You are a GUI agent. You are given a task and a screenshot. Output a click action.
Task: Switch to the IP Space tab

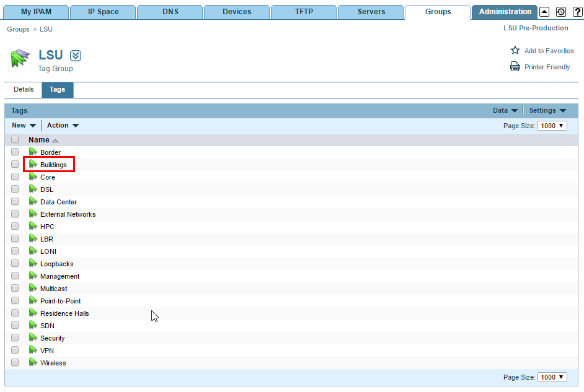click(103, 12)
